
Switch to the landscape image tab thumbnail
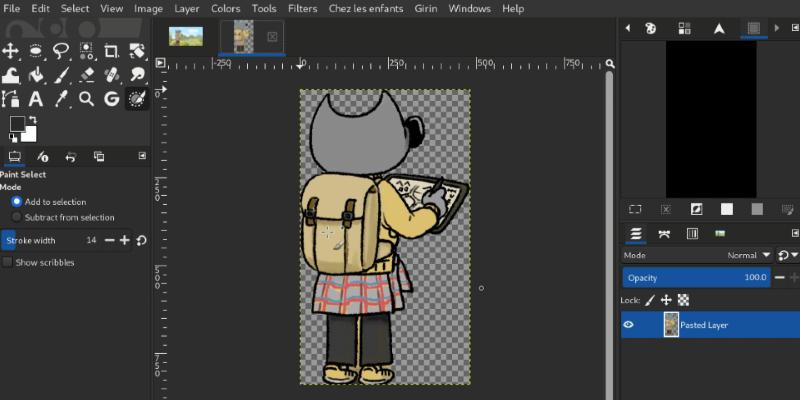pos(186,36)
